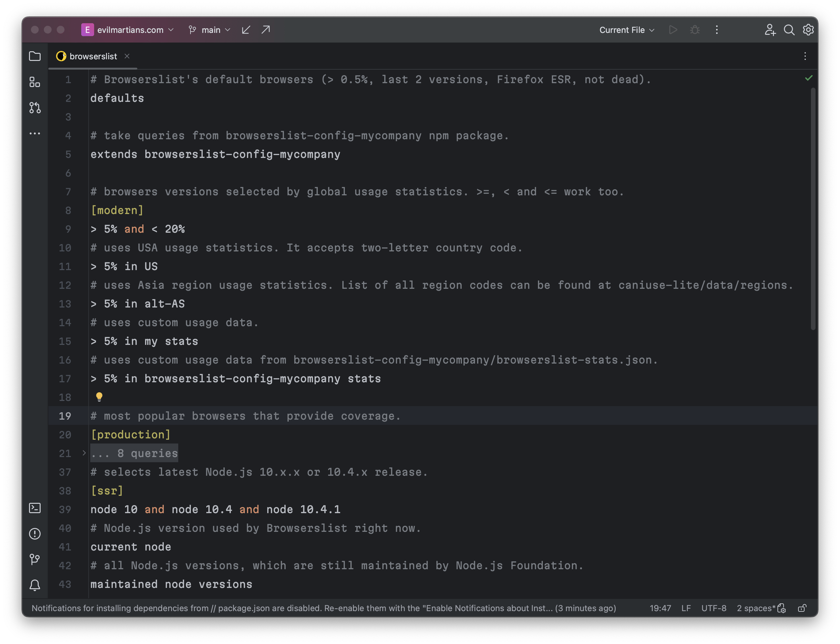This screenshot has width=840, height=644.
Task: Toggle the read-only lock icon
Action: 802,608
